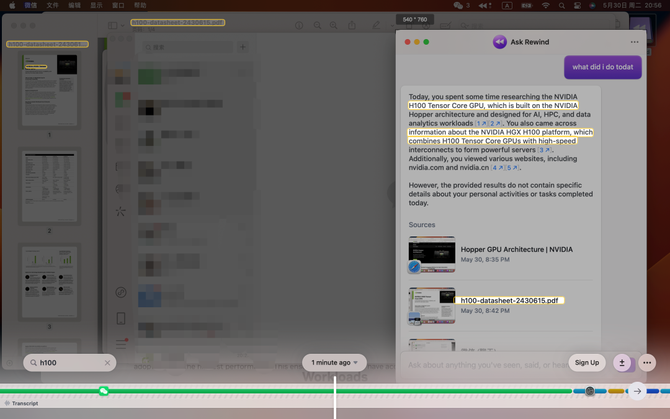This screenshot has width=670, height=419.
Task: Toggle the Preview sidebar view button
Action: point(112,25)
